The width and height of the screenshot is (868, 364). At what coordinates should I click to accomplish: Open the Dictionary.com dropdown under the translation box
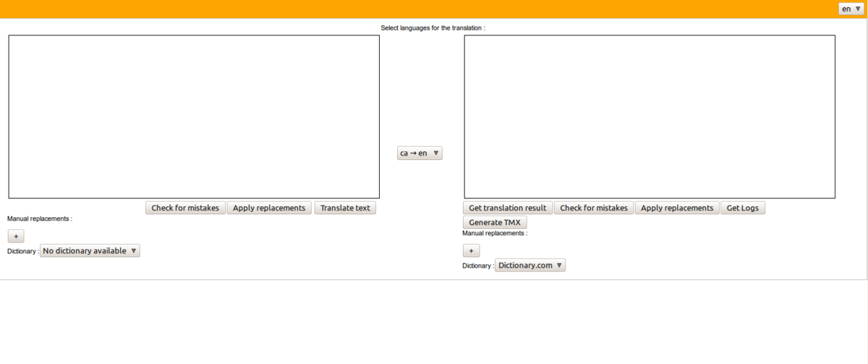[x=530, y=266]
